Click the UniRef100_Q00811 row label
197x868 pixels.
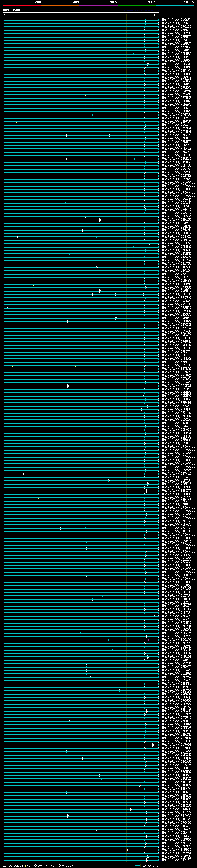[177, 125]
